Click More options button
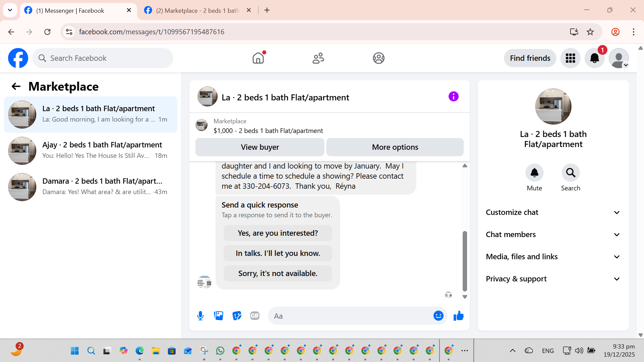 (x=395, y=147)
